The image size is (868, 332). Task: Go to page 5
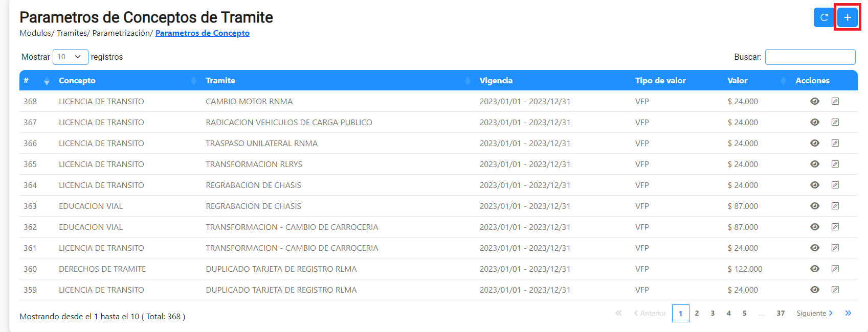click(744, 313)
